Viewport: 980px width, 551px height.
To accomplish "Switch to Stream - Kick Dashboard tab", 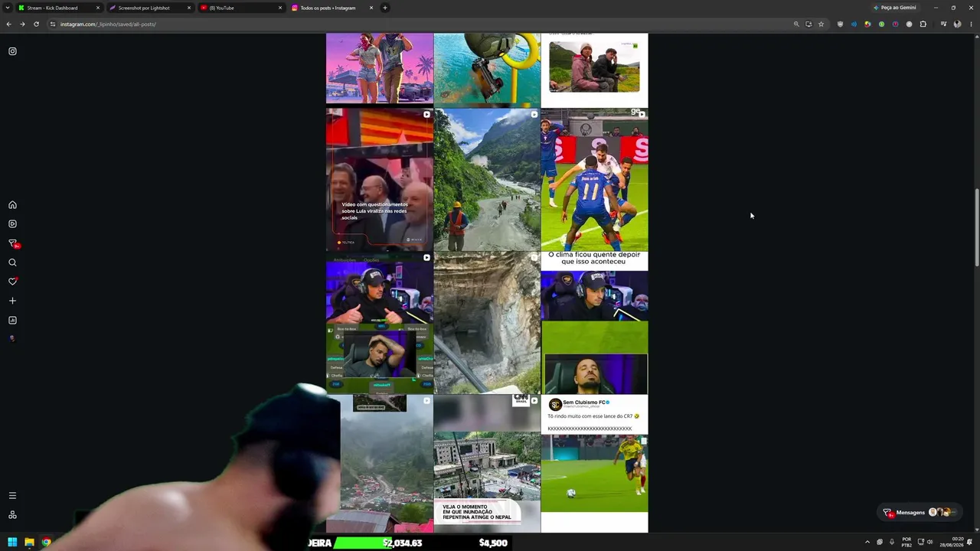I will (x=60, y=8).
